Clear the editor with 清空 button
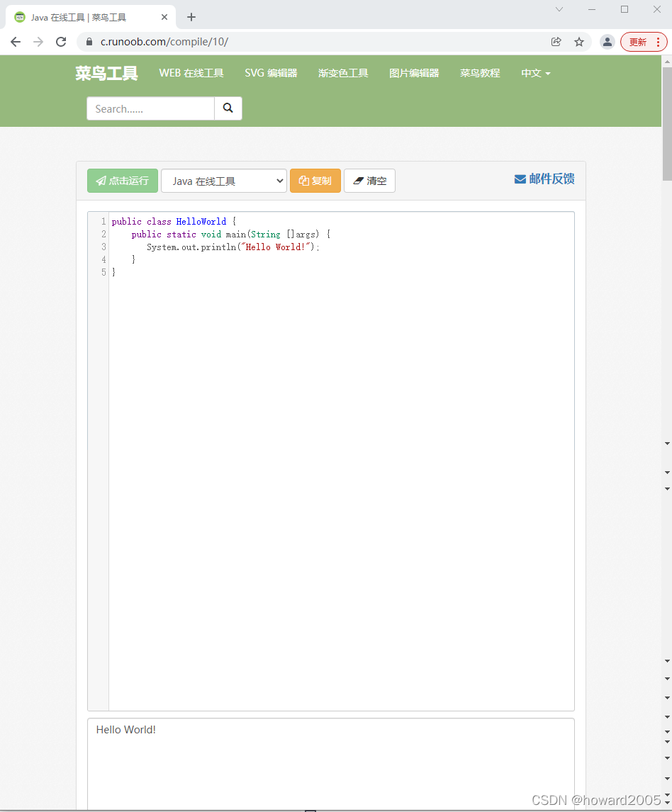Viewport: 672px width, 812px height. tap(369, 181)
